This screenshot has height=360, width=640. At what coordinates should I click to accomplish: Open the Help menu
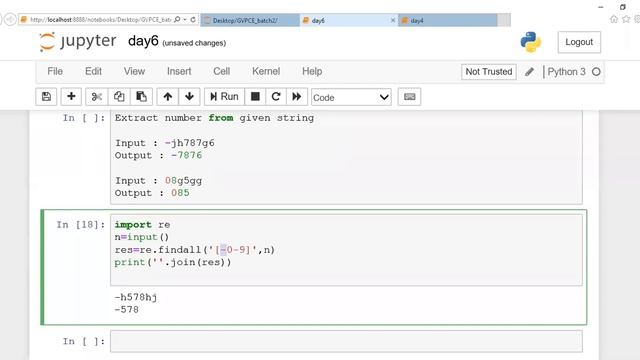pyautogui.click(x=312, y=71)
